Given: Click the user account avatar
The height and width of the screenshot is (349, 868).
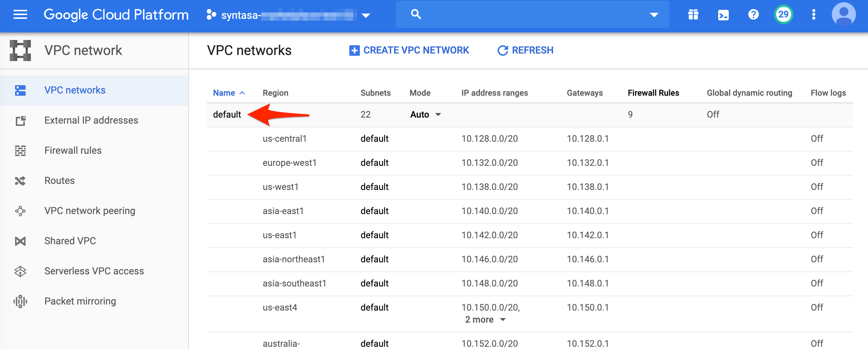Looking at the screenshot, I should [844, 15].
